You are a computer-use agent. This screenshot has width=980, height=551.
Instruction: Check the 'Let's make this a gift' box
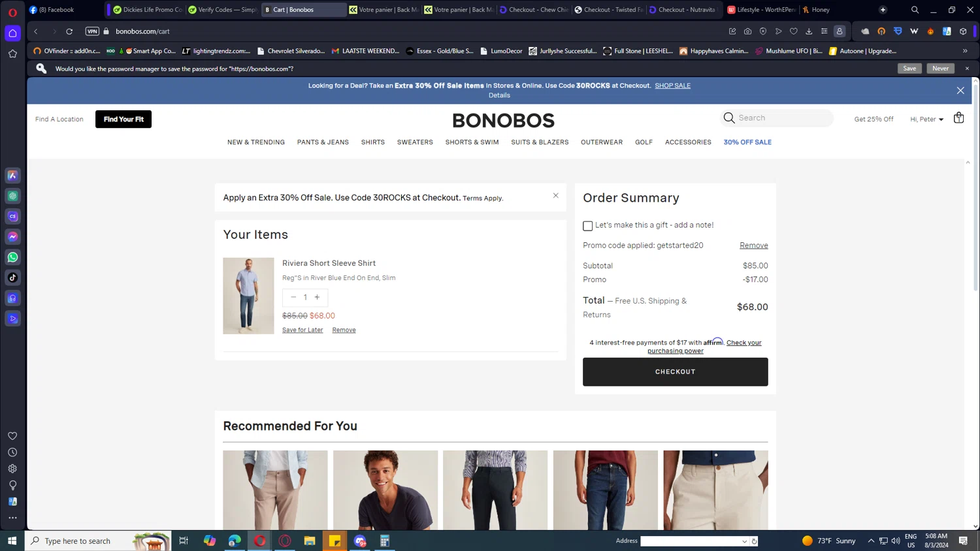[x=588, y=226]
